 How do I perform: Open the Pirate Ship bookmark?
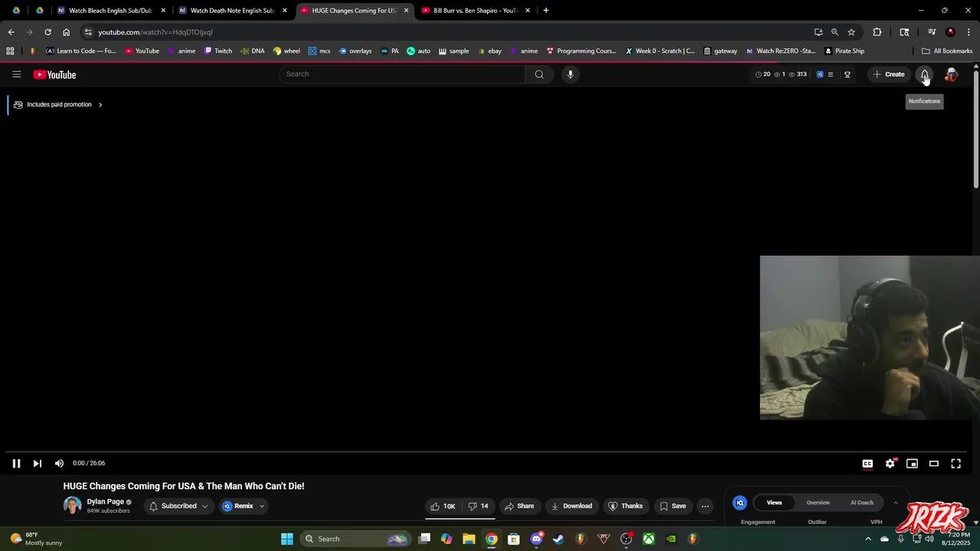pyautogui.click(x=844, y=51)
